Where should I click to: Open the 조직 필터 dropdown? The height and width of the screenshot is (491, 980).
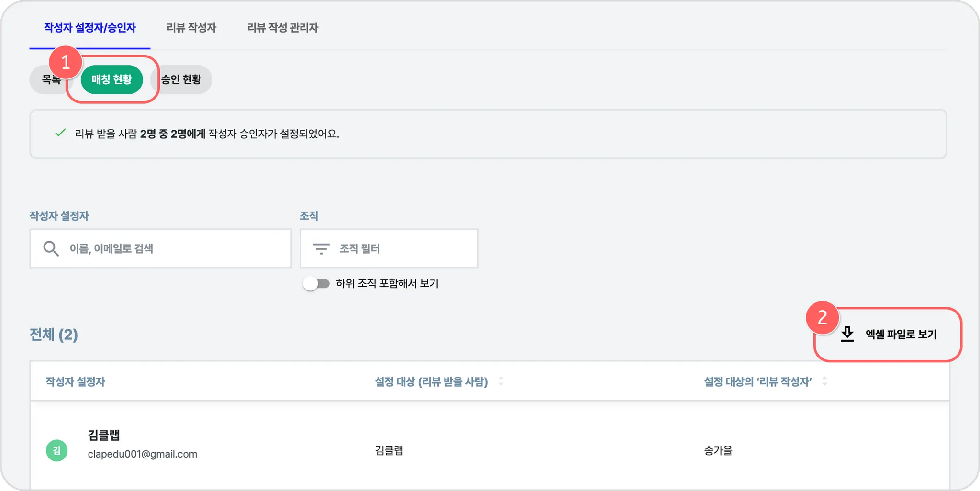[389, 248]
